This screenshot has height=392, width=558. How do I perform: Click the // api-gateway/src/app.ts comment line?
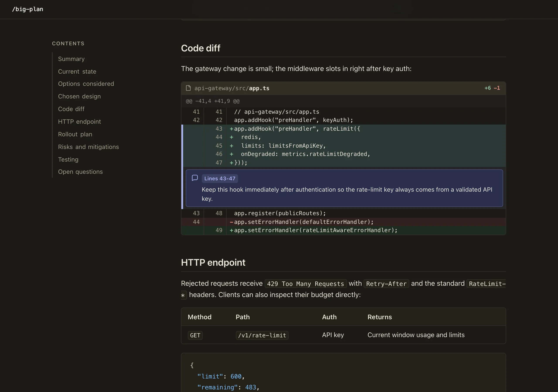(x=343, y=112)
